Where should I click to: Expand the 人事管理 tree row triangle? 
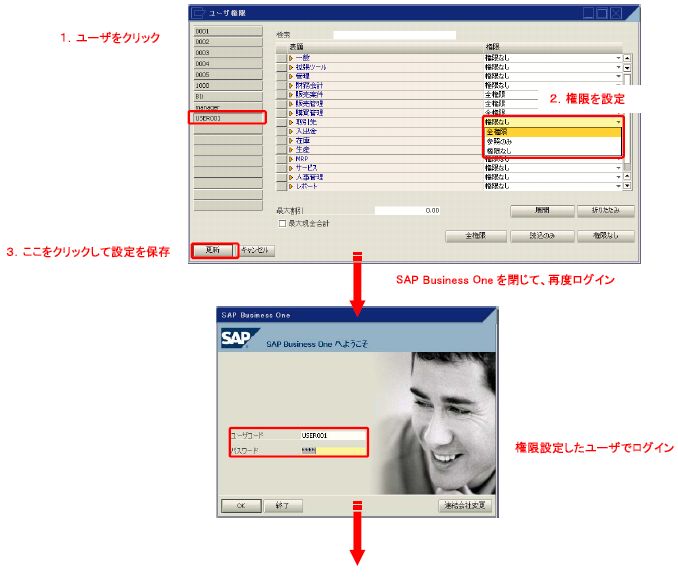(291, 177)
